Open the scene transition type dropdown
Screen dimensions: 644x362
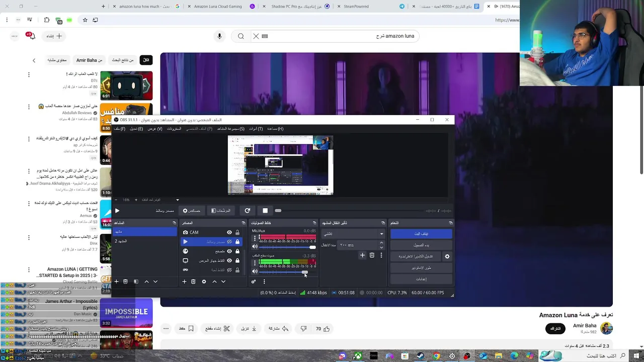click(353, 234)
